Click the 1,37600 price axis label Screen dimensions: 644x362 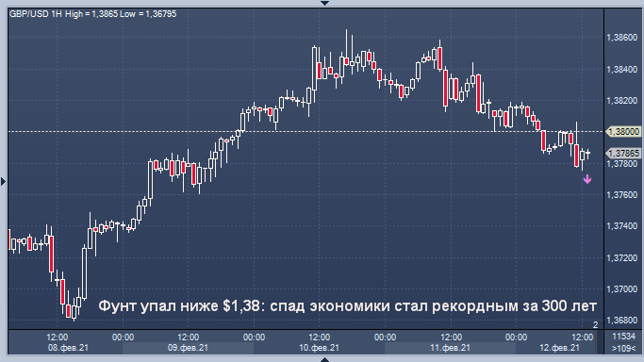pyautogui.click(x=621, y=194)
